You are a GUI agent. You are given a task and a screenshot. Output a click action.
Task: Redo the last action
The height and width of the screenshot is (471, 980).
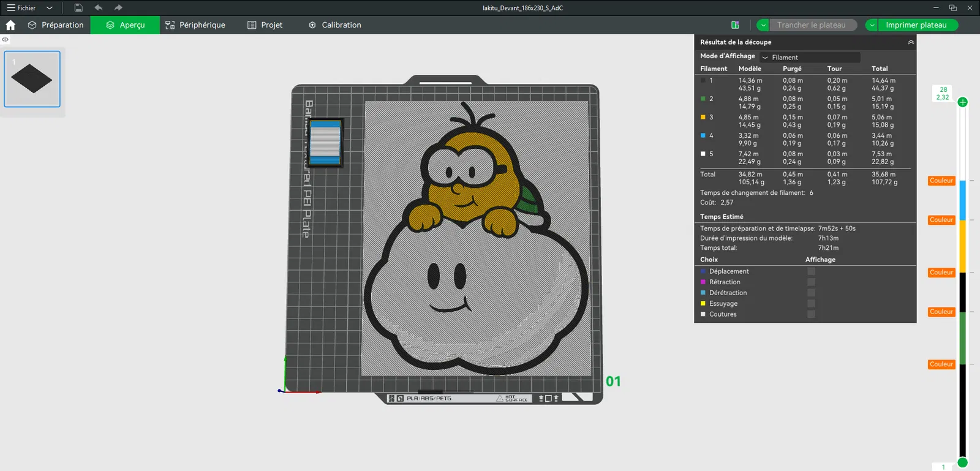(x=118, y=8)
